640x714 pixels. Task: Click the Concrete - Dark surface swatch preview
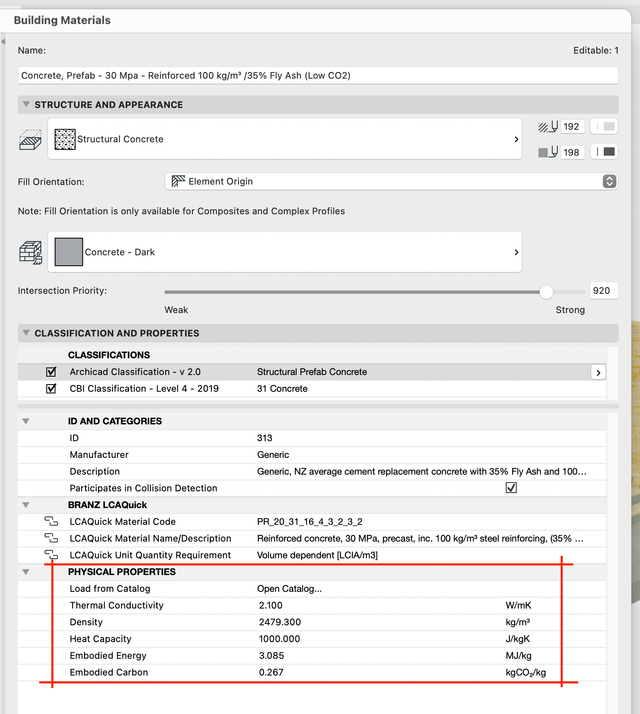(69, 252)
